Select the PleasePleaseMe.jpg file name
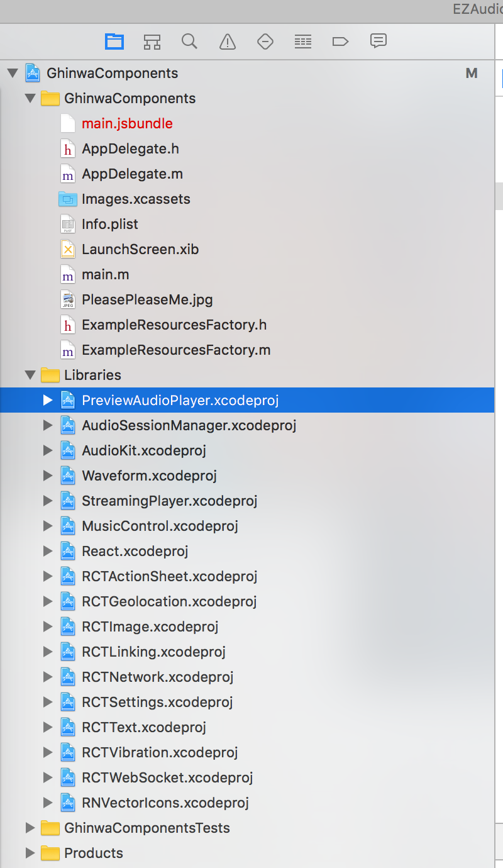The image size is (503, 868). pos(147,299)
